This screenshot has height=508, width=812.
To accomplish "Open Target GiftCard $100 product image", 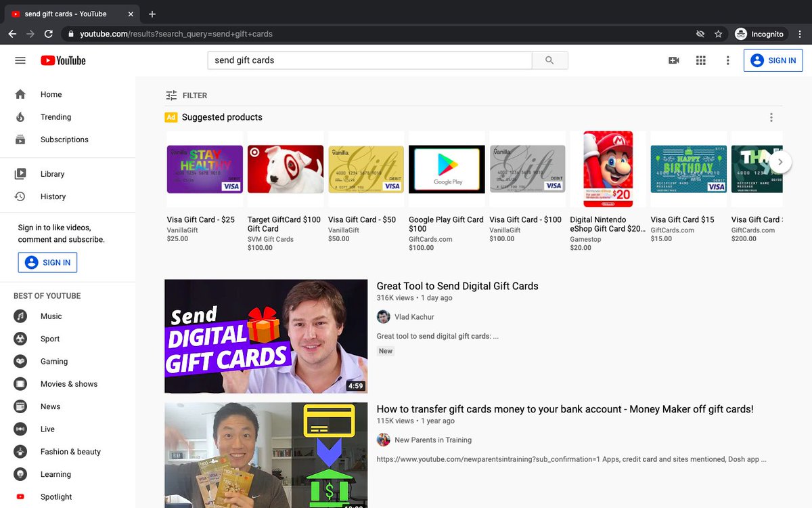I will (x=286, y=169).
